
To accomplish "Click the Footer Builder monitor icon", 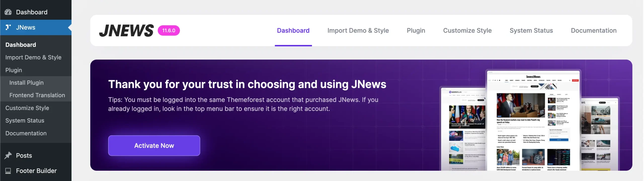I will (x=8, y=171).
